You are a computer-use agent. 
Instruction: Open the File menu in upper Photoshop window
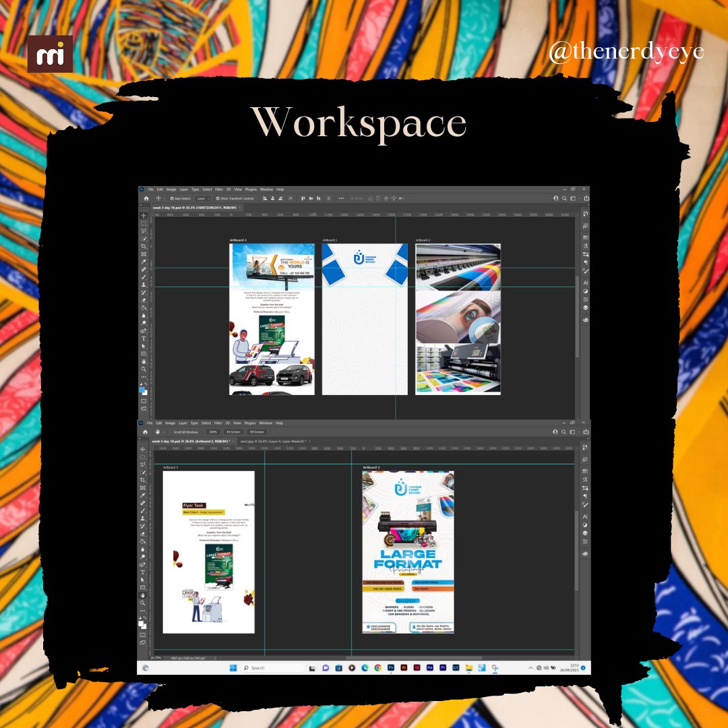pos(150,189)
